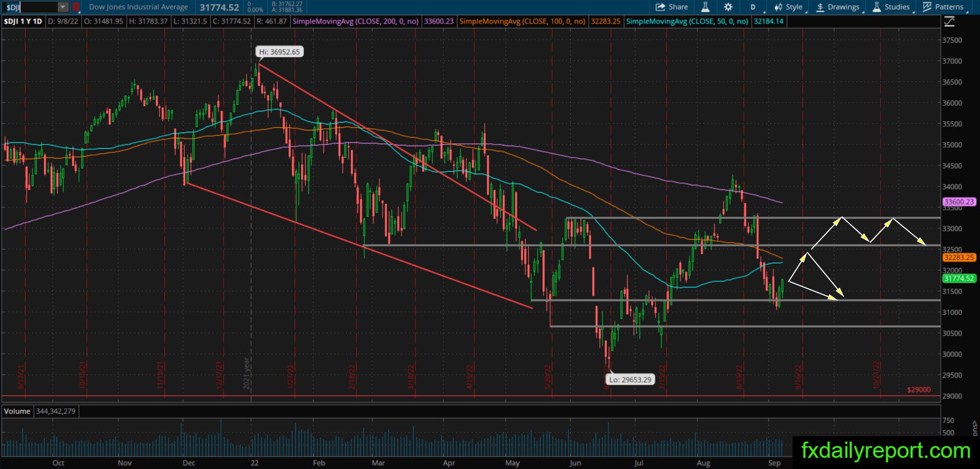Click the 37500 price axis label

pos(952,40)
